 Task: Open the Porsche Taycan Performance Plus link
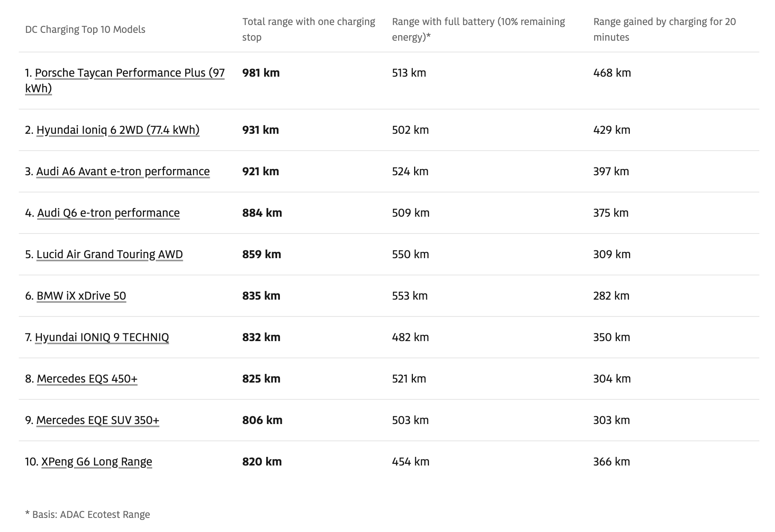(129, 73)
